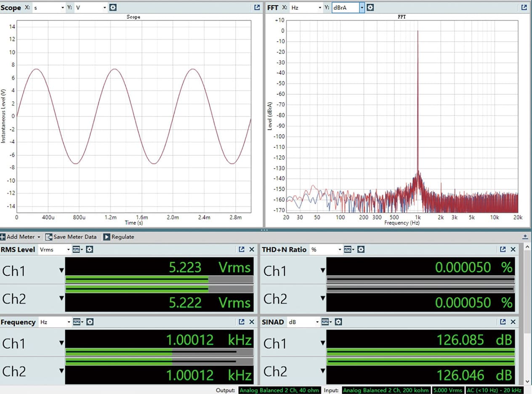Screen dimensions: 532x394
Task: Click Save Meter Data
Action: pyautogui.click(x=71, y=237)
